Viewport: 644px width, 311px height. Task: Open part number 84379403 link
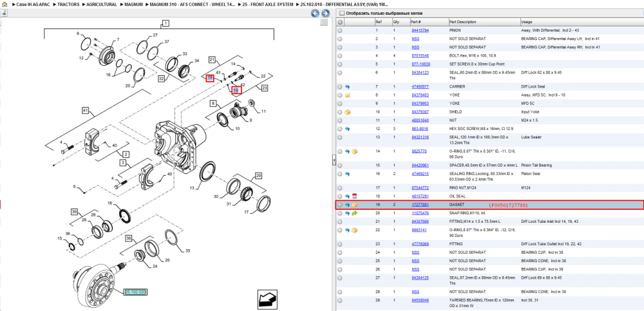420,95
